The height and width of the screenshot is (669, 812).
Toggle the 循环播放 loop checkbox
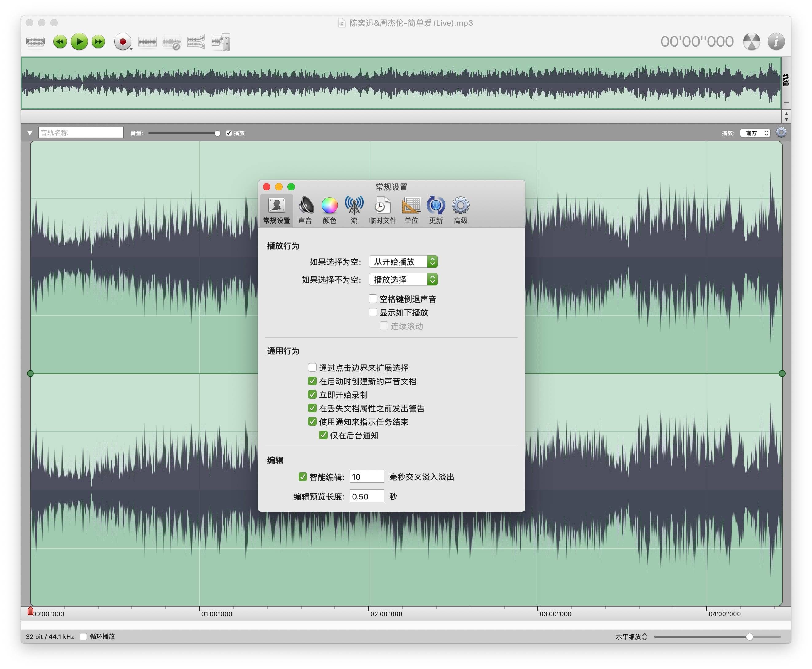84,636
